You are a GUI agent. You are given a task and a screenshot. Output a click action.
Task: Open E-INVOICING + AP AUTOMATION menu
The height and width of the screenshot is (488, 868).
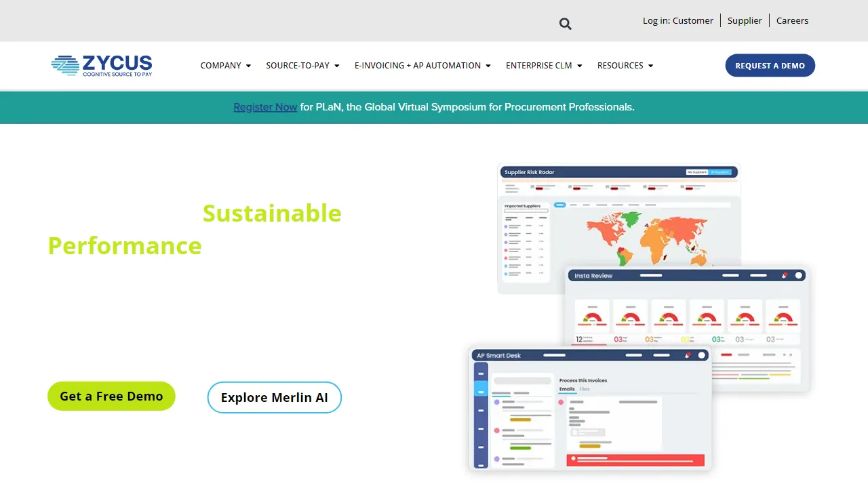(x=422, y=66)
